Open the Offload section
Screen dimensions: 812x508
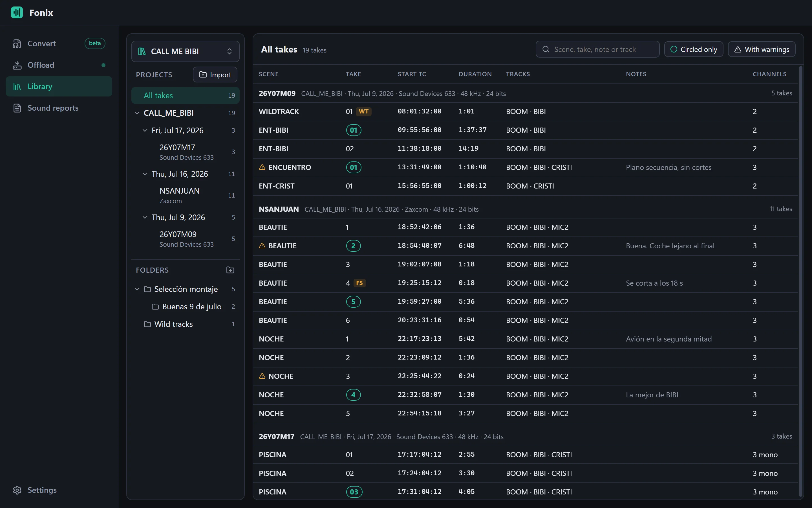pos(59,65)
